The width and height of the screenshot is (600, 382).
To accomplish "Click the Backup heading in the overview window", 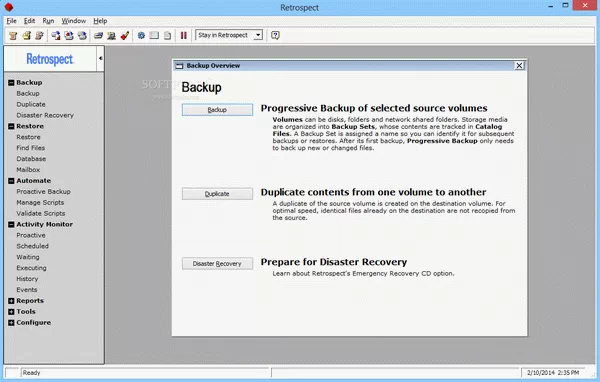I will click(201, 87).
